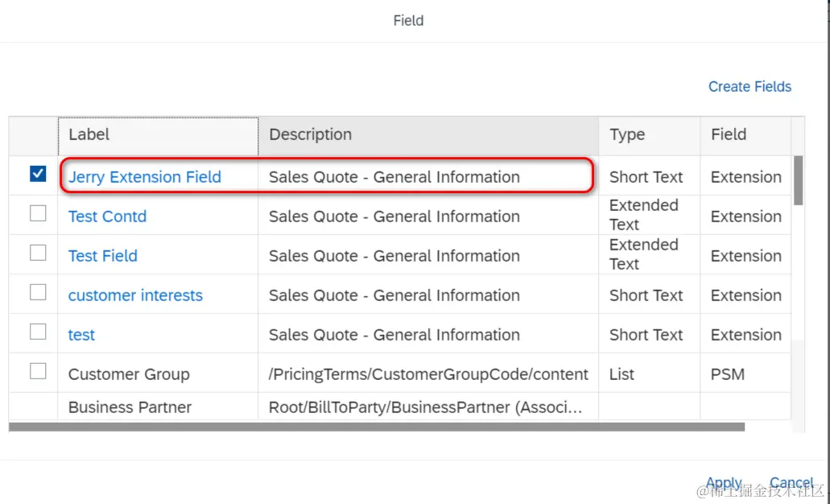The height and width of the screenshot is (504, 830).
Task: Click the Type column header
Action: click(649, 135)
